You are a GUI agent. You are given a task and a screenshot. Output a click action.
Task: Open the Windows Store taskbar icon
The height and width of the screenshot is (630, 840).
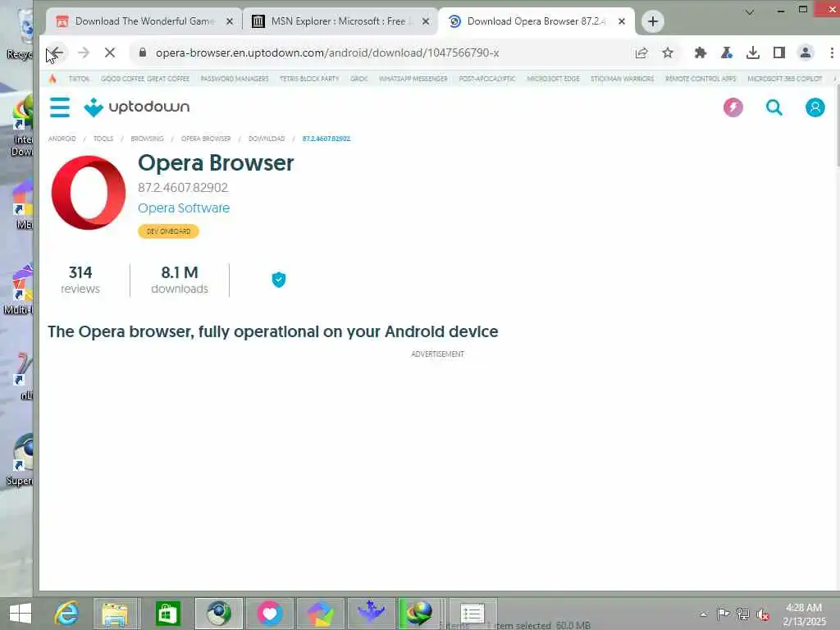(167, 614)
